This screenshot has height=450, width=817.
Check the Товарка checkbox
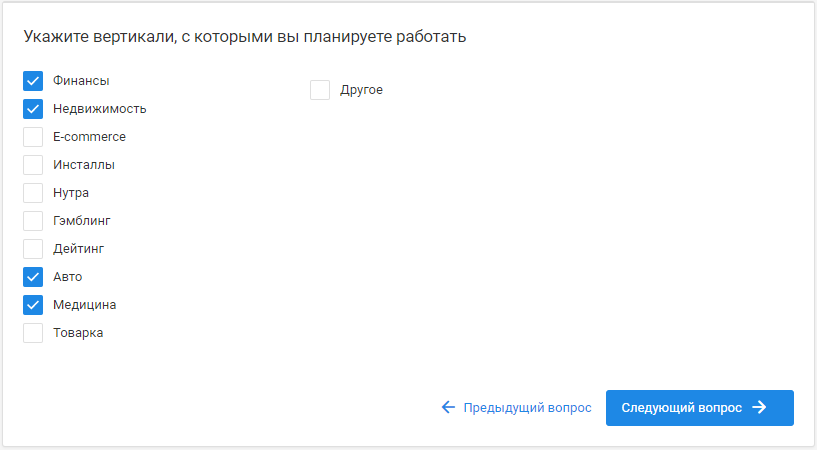tap(33, 333)
